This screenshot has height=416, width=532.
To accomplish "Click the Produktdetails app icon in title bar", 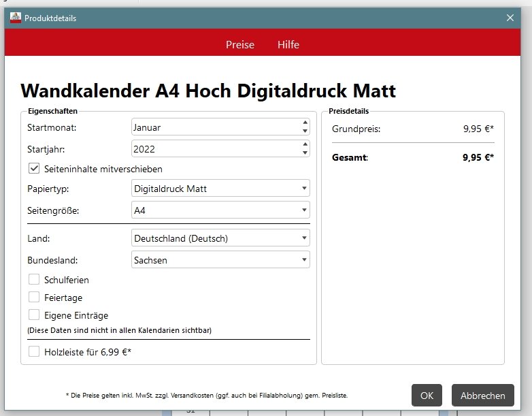I will coord(15,18).
